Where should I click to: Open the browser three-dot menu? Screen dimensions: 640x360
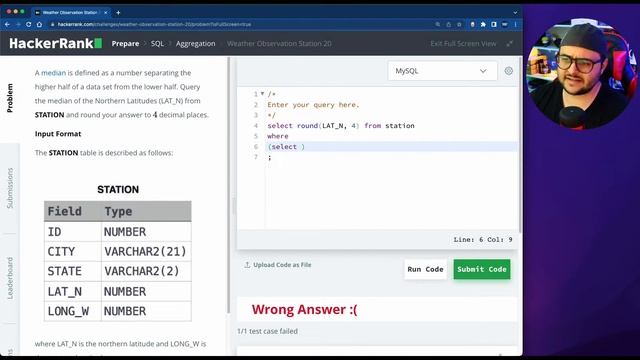pos(516,24)
